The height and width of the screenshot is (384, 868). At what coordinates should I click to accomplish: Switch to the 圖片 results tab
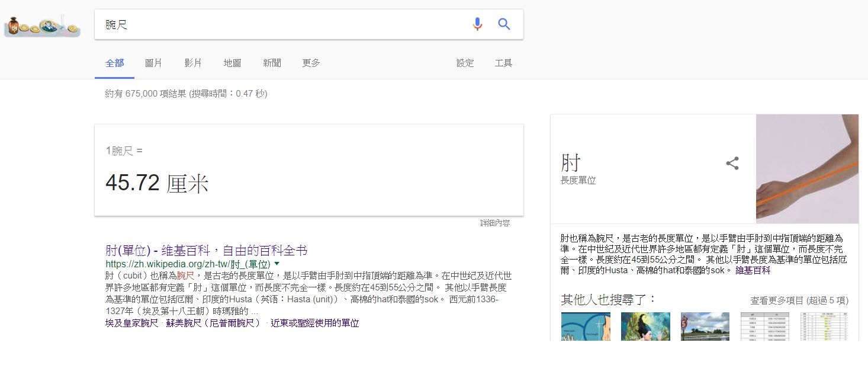click(153, 63)
